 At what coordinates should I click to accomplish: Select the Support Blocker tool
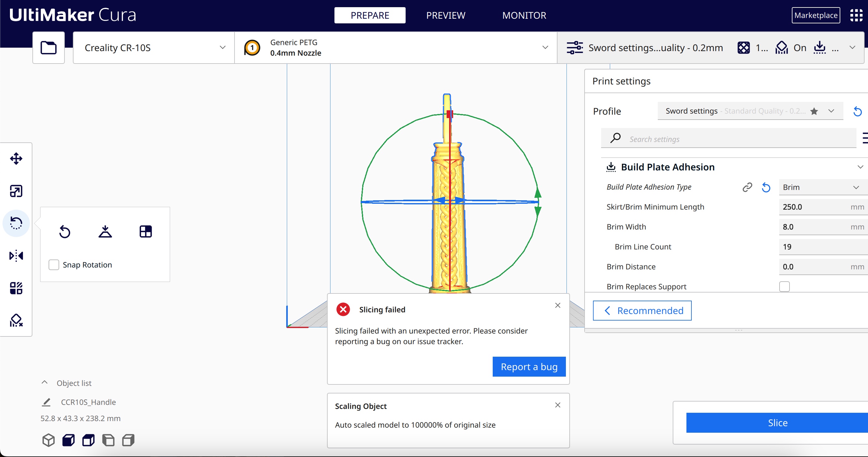[16, 320]
